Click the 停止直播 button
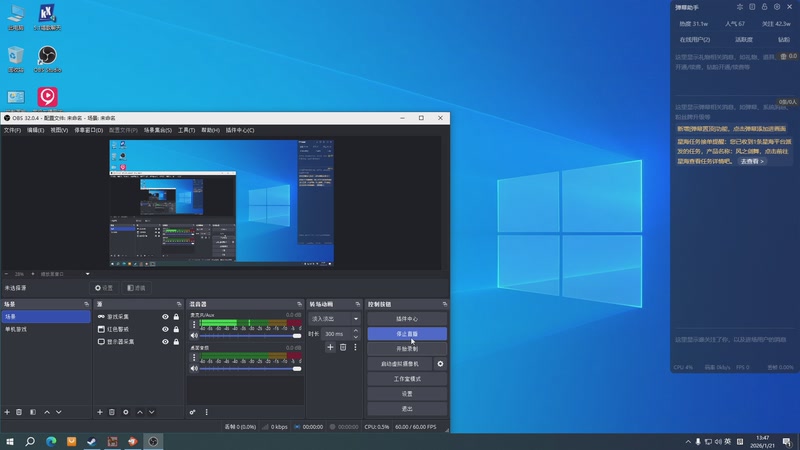This screenshot has width=800, height=450. (407, 334)
